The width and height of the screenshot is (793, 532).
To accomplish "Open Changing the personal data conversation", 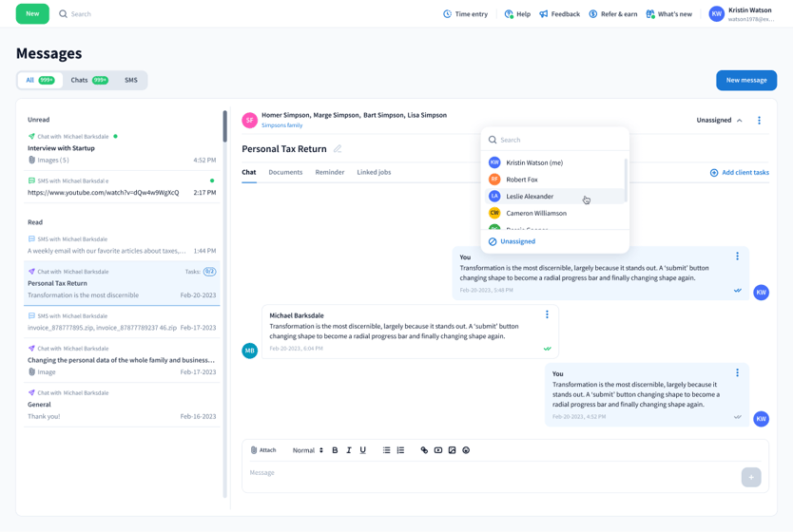I will point(122,360).
